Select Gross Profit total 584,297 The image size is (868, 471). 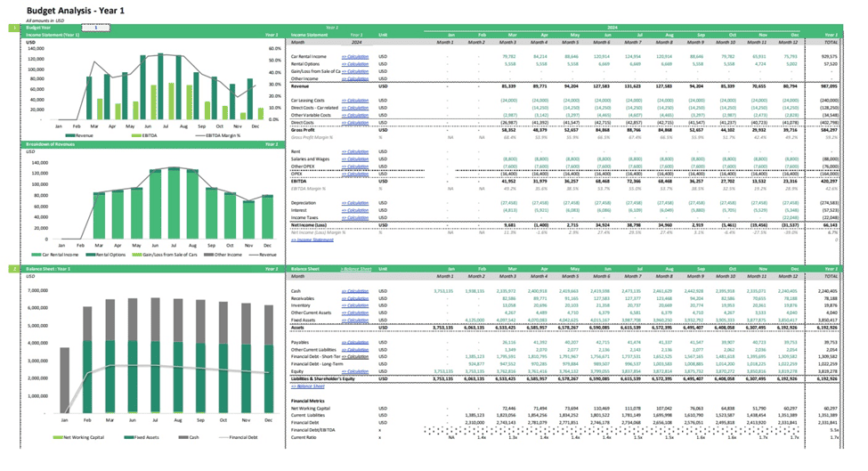coord(829,129)
